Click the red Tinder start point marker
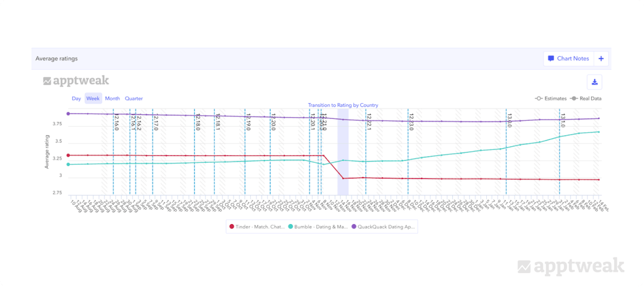 coord(68,155)
